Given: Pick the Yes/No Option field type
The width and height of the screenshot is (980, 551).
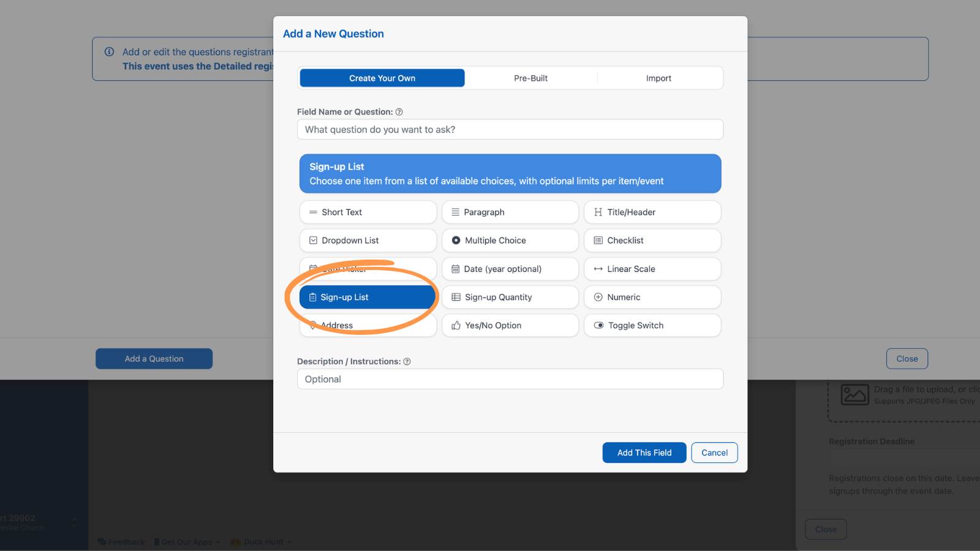Looking at the screenshot, I should pyautogui.click(x=510, y=326).
